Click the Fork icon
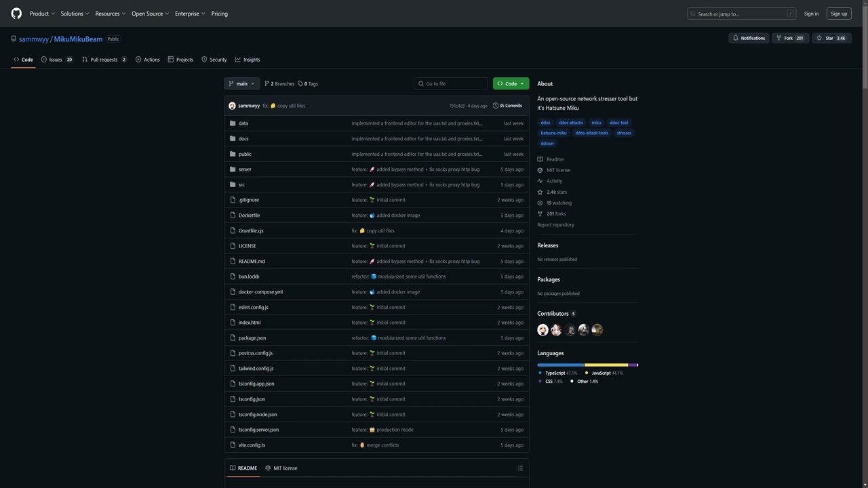This screenshot has height=488, width=868. click(778, 38)
